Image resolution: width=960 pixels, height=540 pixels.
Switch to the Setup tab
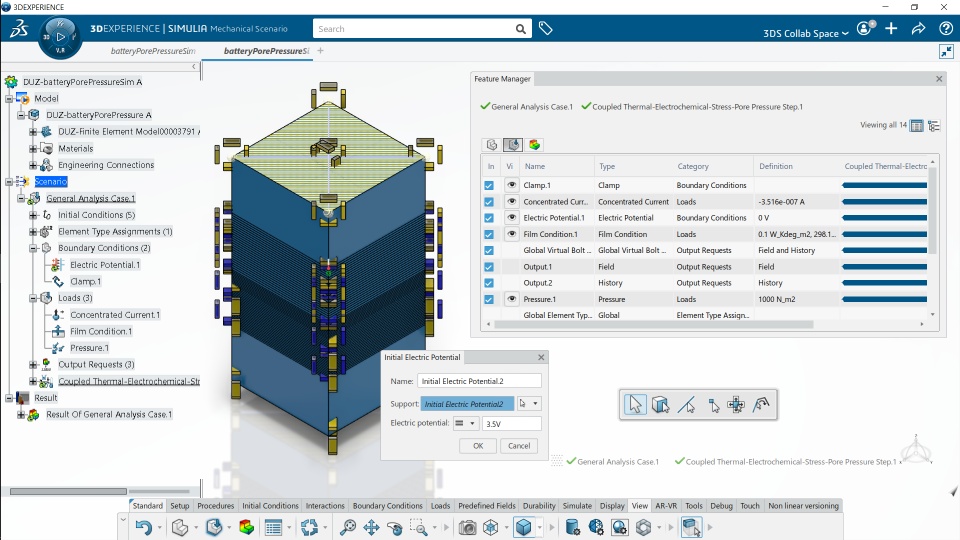179,506
